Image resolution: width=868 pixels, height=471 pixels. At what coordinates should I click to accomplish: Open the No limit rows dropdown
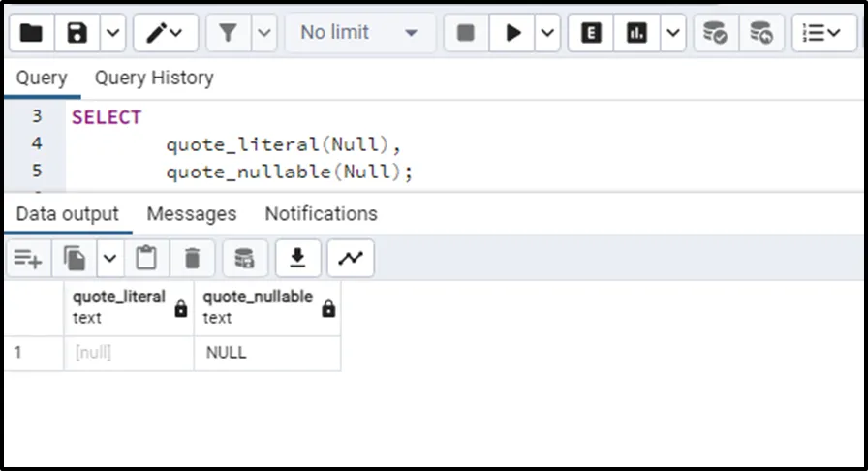tap(358, 33)
